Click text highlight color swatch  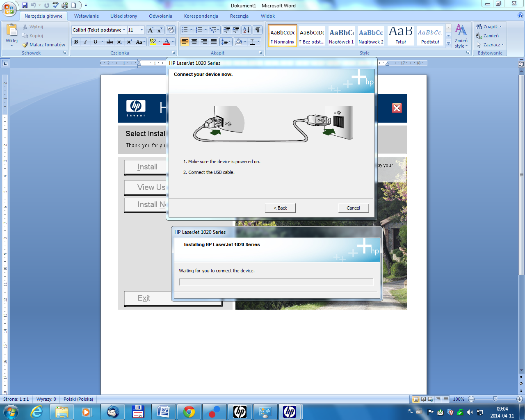[x=153, y=42]
